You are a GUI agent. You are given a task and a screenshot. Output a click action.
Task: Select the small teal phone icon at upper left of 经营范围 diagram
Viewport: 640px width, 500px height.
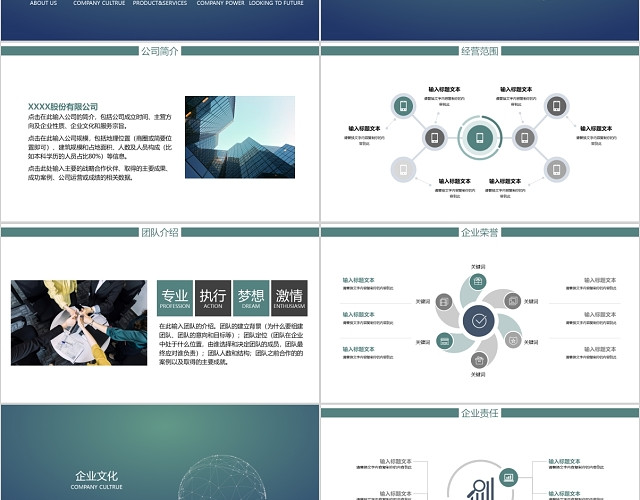point(403,106)
